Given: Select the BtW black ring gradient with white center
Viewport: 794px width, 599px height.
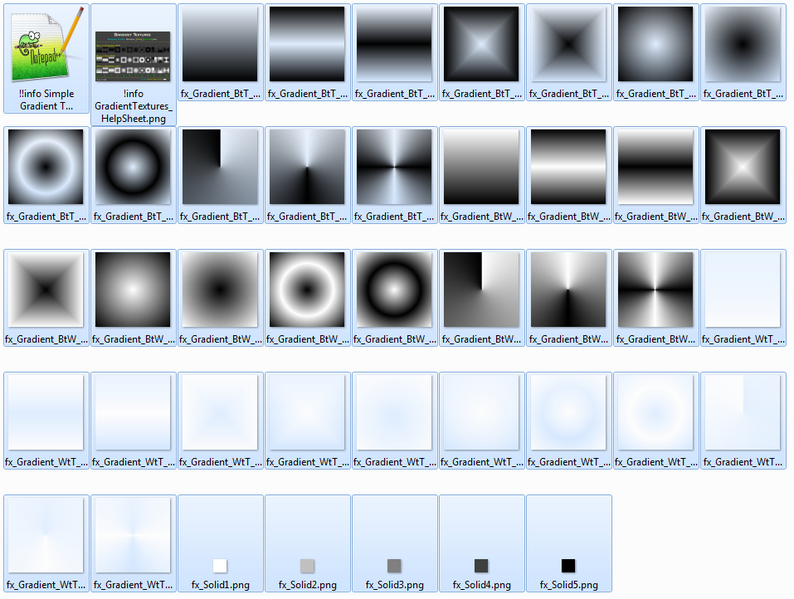Looking at the screenshot, I should [394, 298].
